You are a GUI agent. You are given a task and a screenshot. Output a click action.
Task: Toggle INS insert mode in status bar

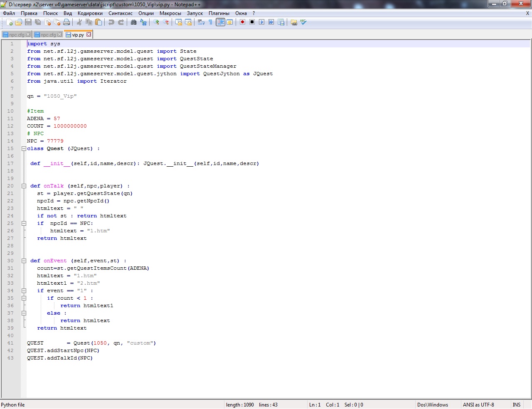[x=517, y=405]
